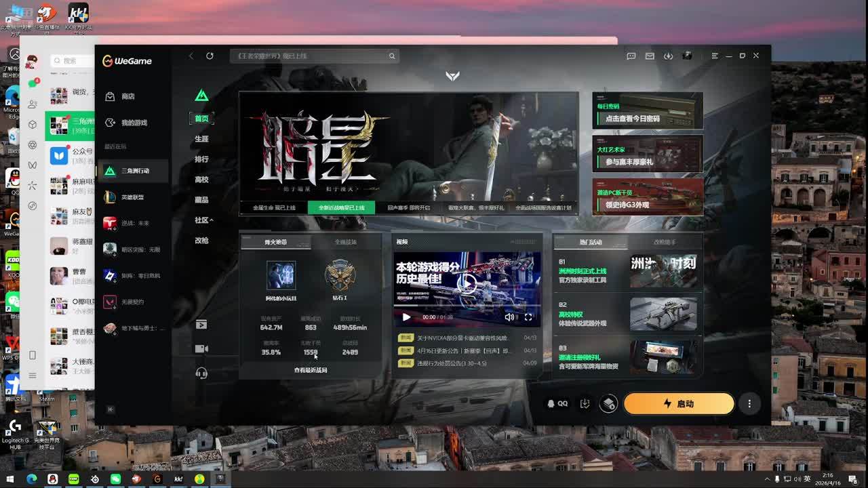This screenshot has height=488, width=868.
Task: Click the player avatar in stats panel
Action: (x=281, y=275)
